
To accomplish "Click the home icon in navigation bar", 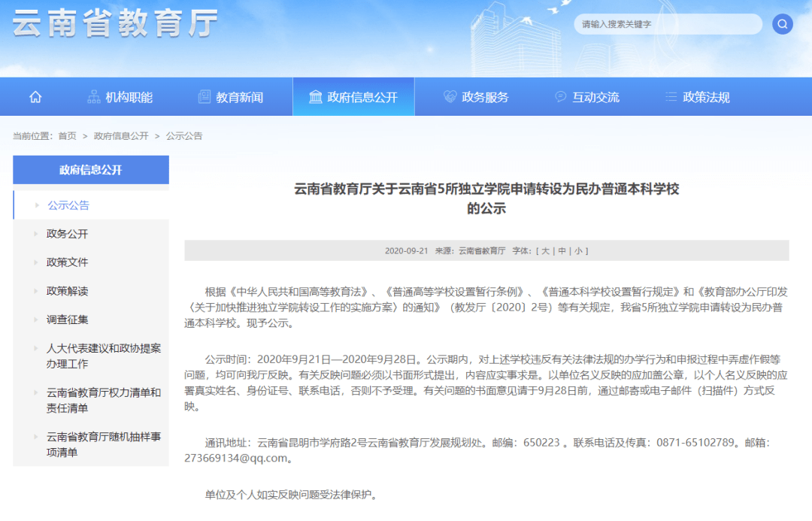I will [x=35, y=97].
